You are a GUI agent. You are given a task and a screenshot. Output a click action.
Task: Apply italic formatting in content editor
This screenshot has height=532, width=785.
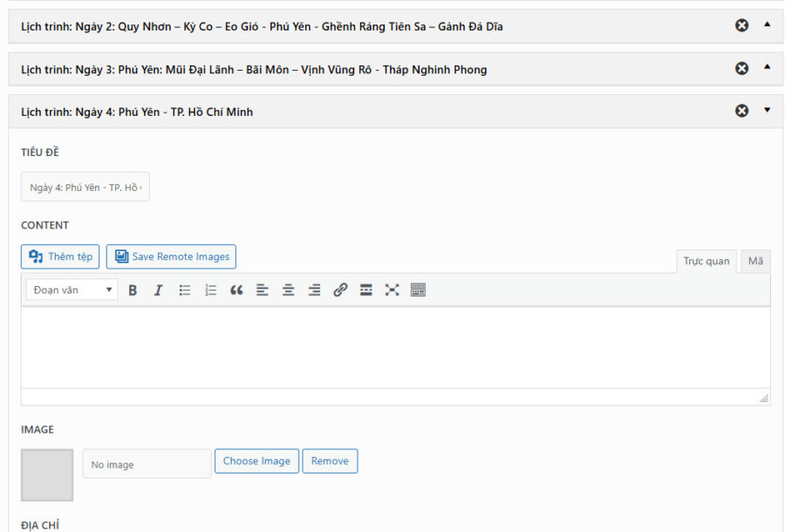[158, 290]
